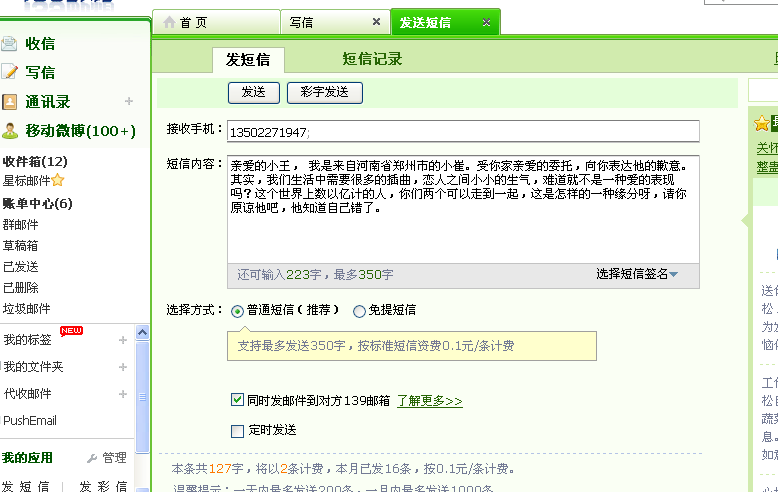Select the 发送短信 tab
Viewport: 778px width, 492px height.
coord(445,22)
